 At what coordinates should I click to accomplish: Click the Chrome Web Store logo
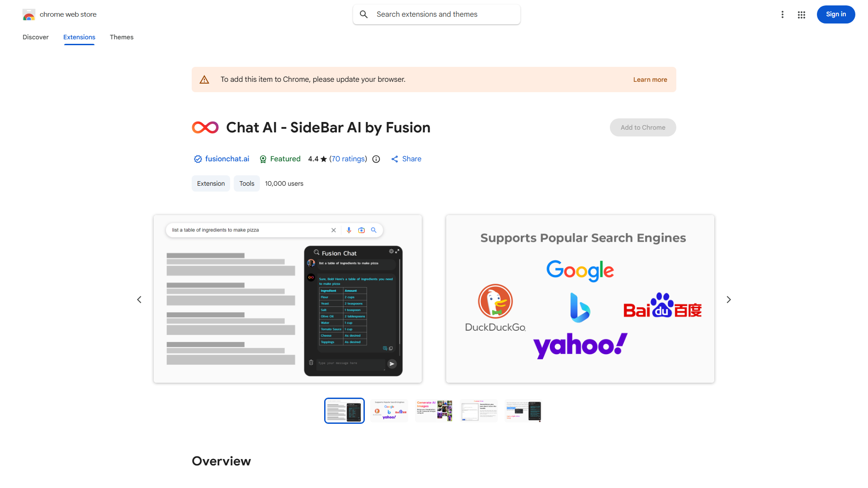29,14
